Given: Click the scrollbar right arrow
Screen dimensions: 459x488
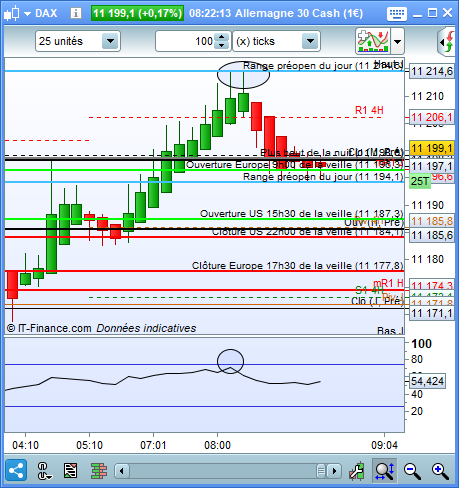Looking at the screenshot, I should (334, 471).
